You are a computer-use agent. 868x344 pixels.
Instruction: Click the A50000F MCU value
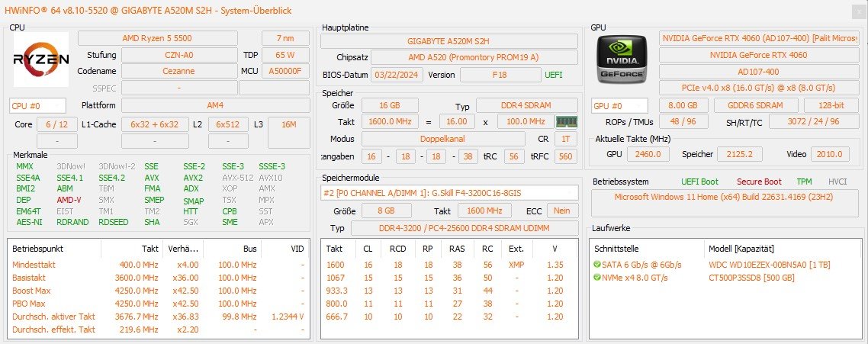coord(285,71)
